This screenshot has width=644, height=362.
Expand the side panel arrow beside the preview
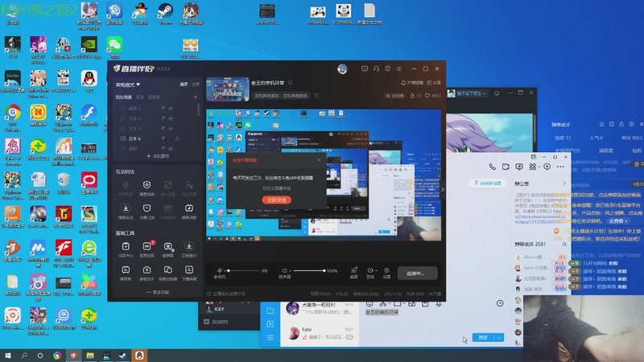[442, 189]
